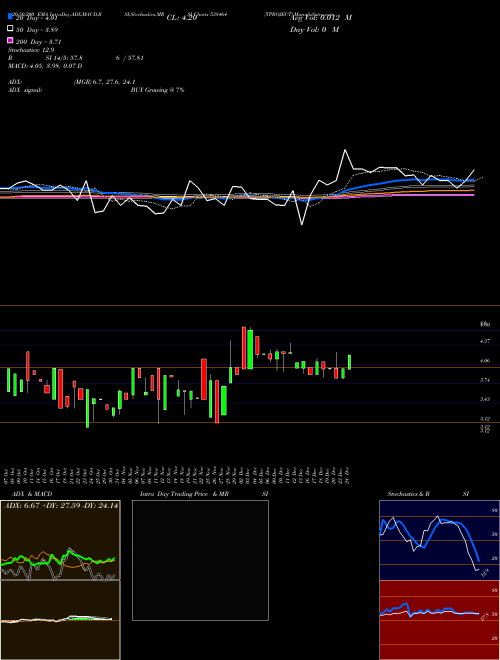
Task: Open the red RSI sub-chart
Action: 439,620
